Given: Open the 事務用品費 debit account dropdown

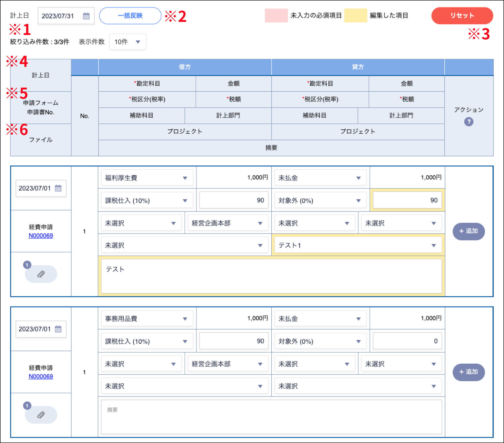Looking at the screenshot, I should click(x=147, y=319).
